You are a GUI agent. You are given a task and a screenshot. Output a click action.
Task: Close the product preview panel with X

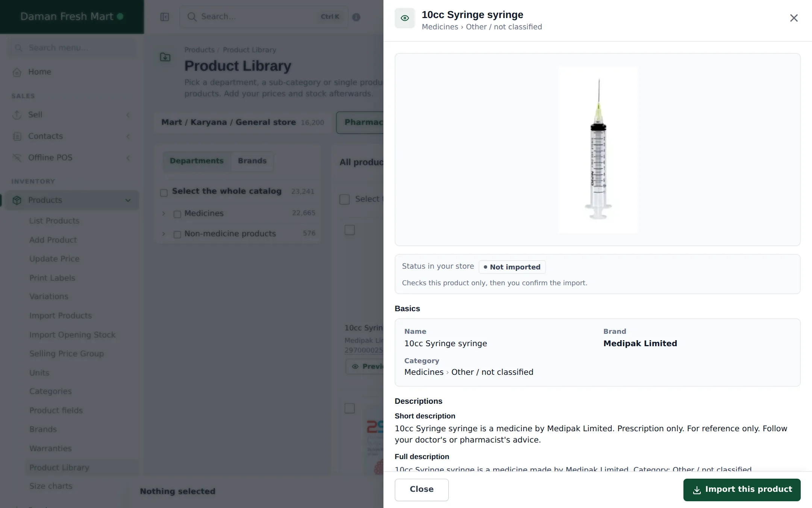pos(794,18)
